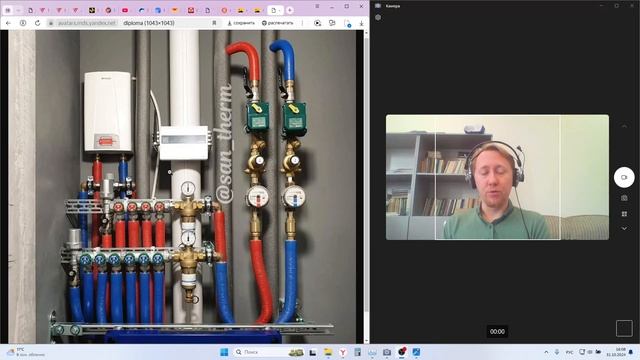Open the blue app icon on taskbar

[416, 352]
